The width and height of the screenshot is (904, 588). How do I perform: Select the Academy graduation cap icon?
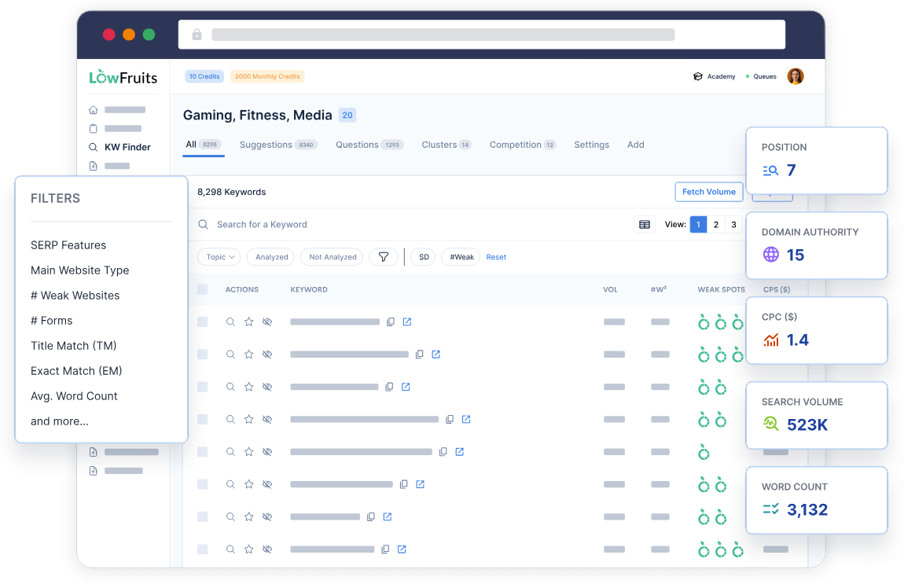click(697, 76)
